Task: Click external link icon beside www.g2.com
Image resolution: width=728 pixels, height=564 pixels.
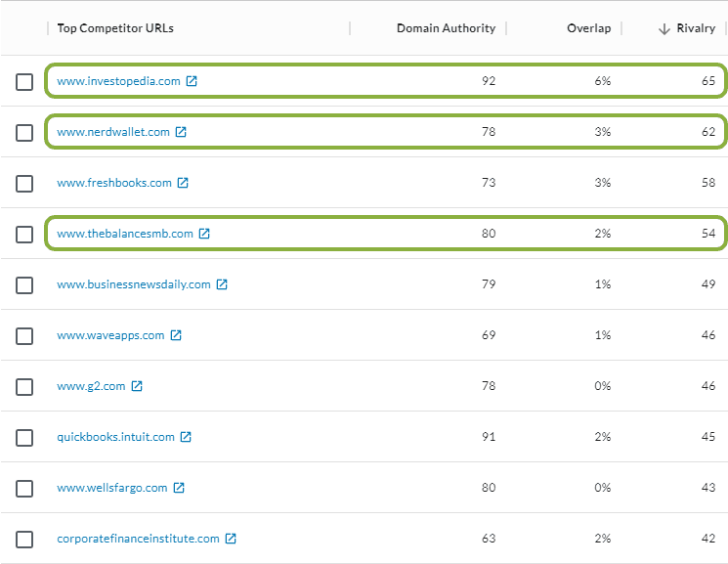Action: pyautogui.click(x=137, y=386)
